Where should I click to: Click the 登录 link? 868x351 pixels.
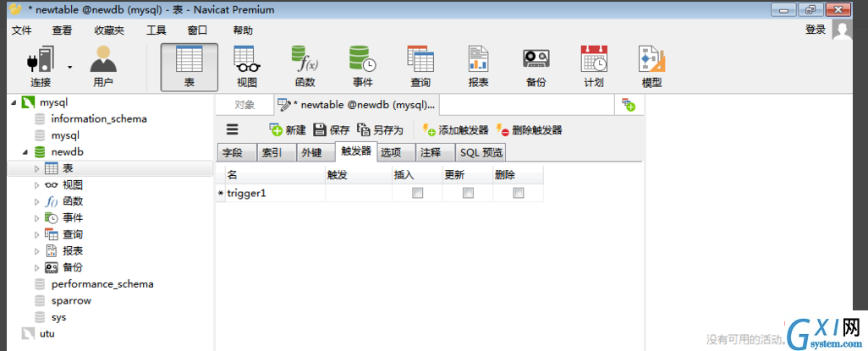(x=816, y=30)
